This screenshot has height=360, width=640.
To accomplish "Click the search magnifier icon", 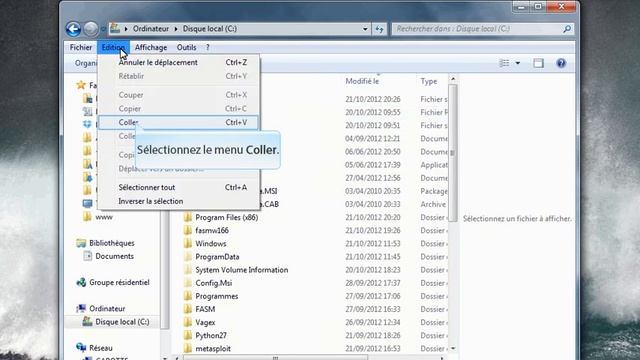I will [x=567, y=29].
